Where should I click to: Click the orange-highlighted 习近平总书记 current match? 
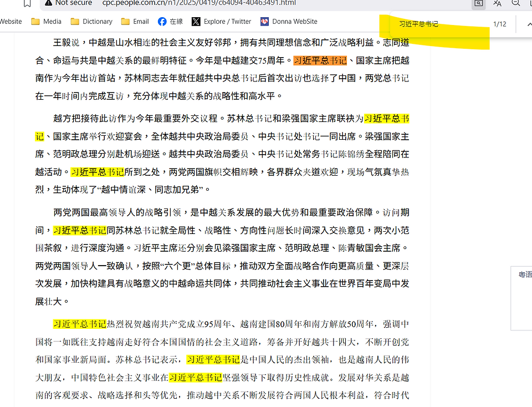tap(320, 60)
